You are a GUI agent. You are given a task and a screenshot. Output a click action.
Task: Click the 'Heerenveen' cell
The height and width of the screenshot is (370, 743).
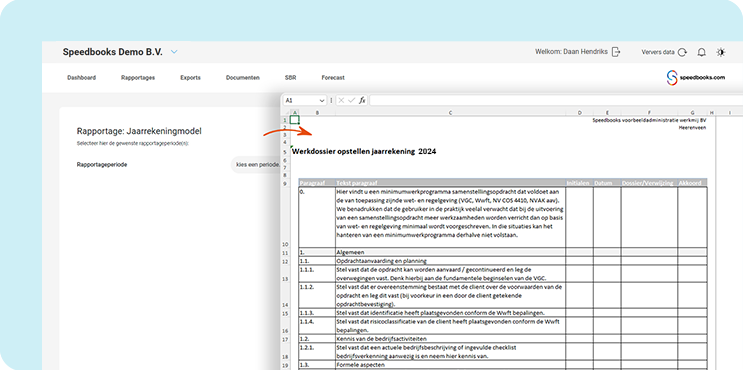(692, 128)
